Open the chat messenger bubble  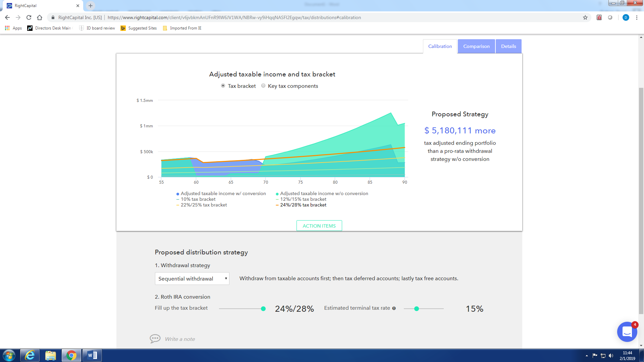pos(627,332)
